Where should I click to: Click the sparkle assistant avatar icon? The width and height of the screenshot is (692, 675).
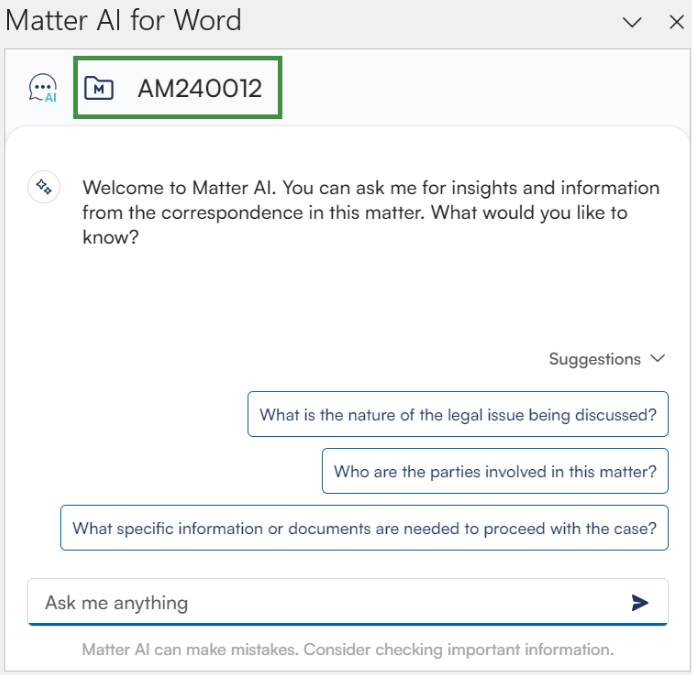43,187
